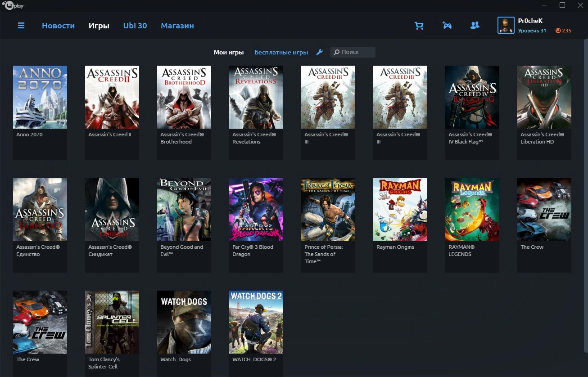This screenshot has height=377, width=588.
Task: Click the Rayman Origins cover
Action: coord(400,210)
